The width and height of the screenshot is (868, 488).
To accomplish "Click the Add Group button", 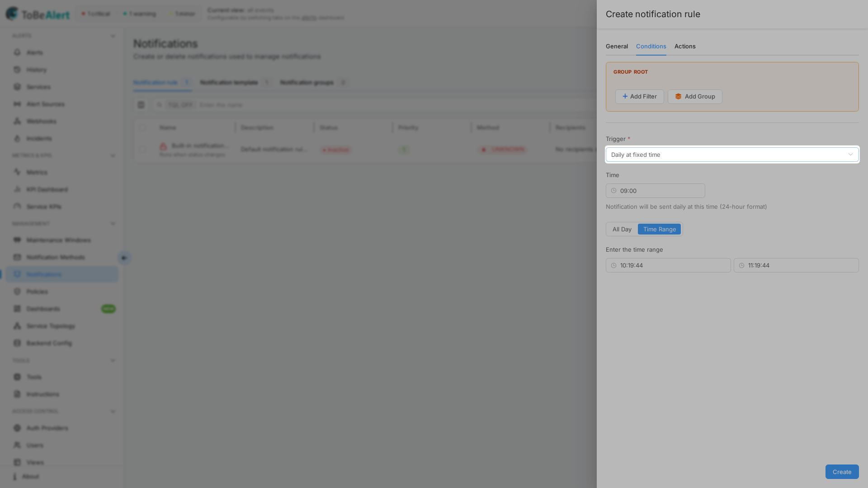I will point(695,96).
